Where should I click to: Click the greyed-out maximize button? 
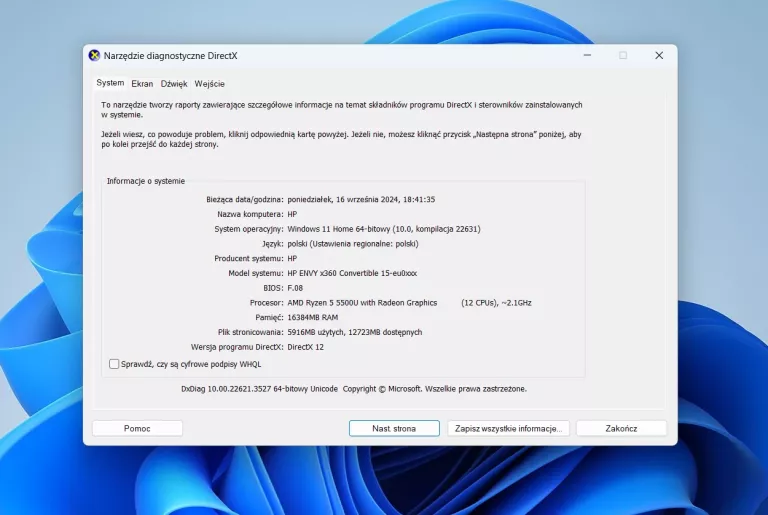(622, 56)
